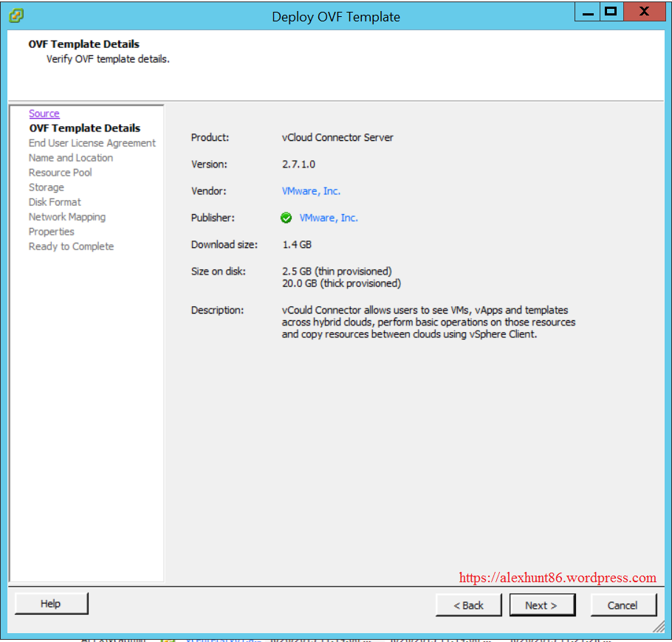Click the Help button
Viewport: 672px width, 642px height.
coord(52,604)
